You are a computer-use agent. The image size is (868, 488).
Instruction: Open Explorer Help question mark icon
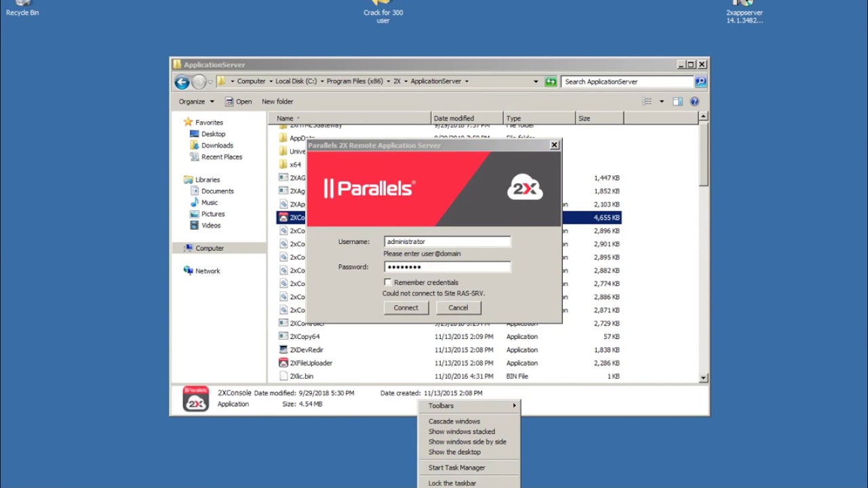(694, 102)
